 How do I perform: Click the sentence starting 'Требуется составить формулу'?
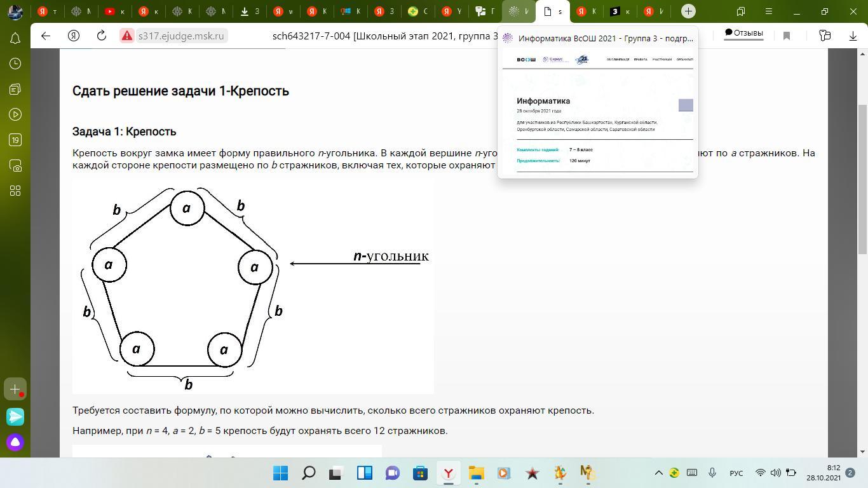(333, 410)
